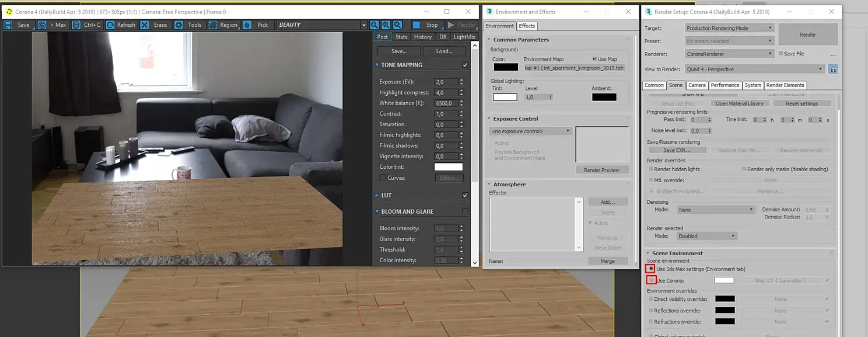Click the Environment and Effects window icon
Screen dimensions: 868x337
(489, 12)
